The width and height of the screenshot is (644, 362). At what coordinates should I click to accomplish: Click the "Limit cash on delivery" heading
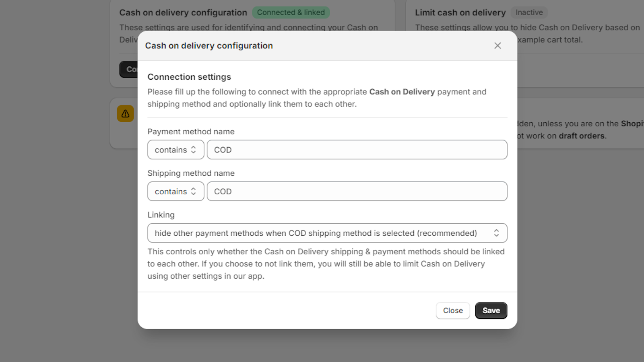(460, 12)
